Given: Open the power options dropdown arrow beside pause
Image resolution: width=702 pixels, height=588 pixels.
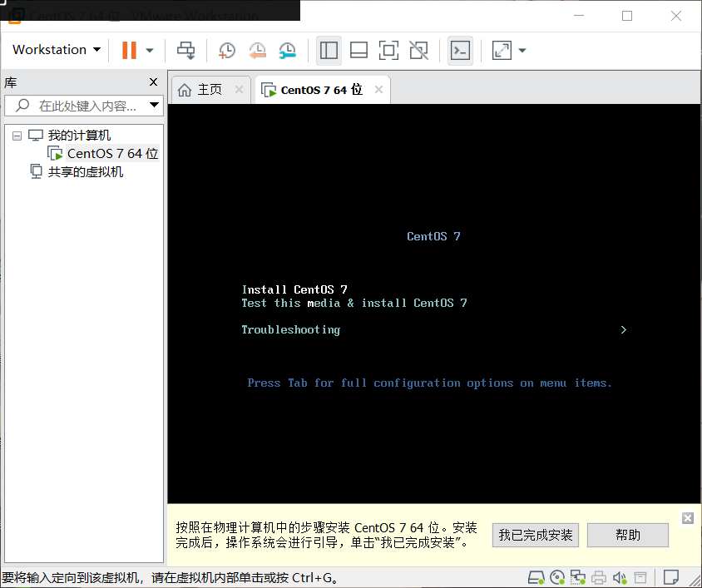Looking at the screenshot, I should [150, 50].
